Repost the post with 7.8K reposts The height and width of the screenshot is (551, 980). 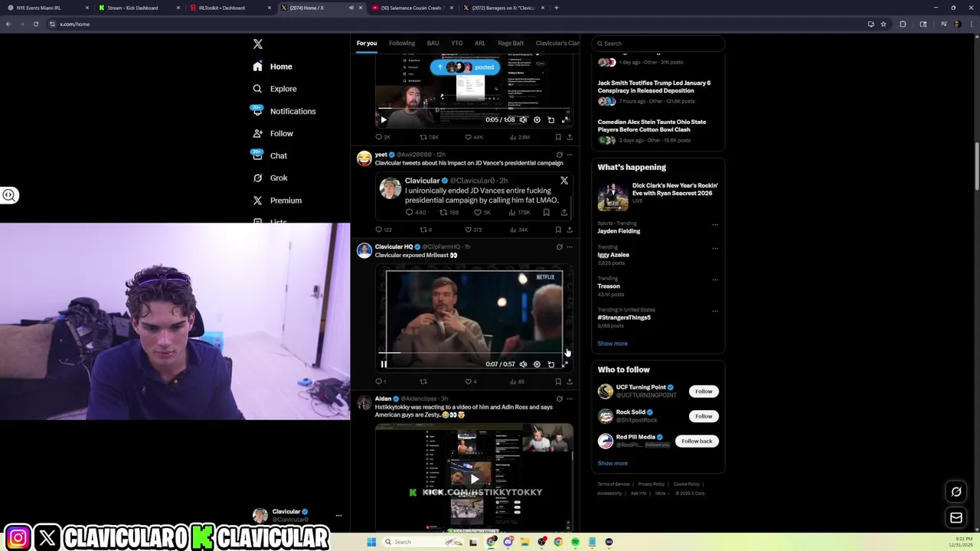pyautogui.click(x=429, y=137)
